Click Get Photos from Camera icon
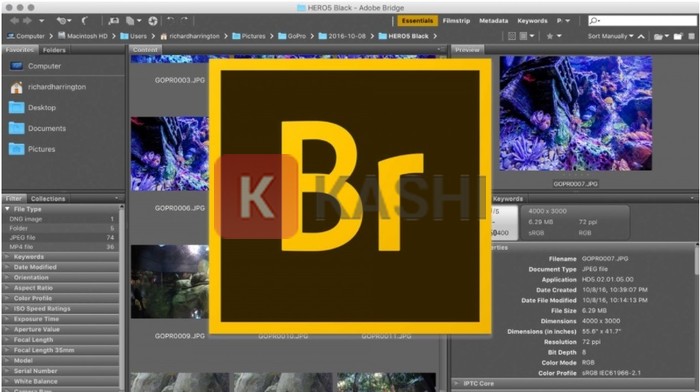Image resolution: width=700 pixels, height=392 pixels. [x=114, y=21]
